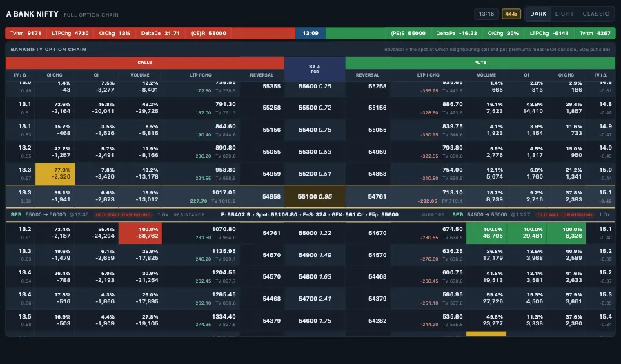Click the support-side OLD WALL UNWINDING tag

[x=564, y=215]
